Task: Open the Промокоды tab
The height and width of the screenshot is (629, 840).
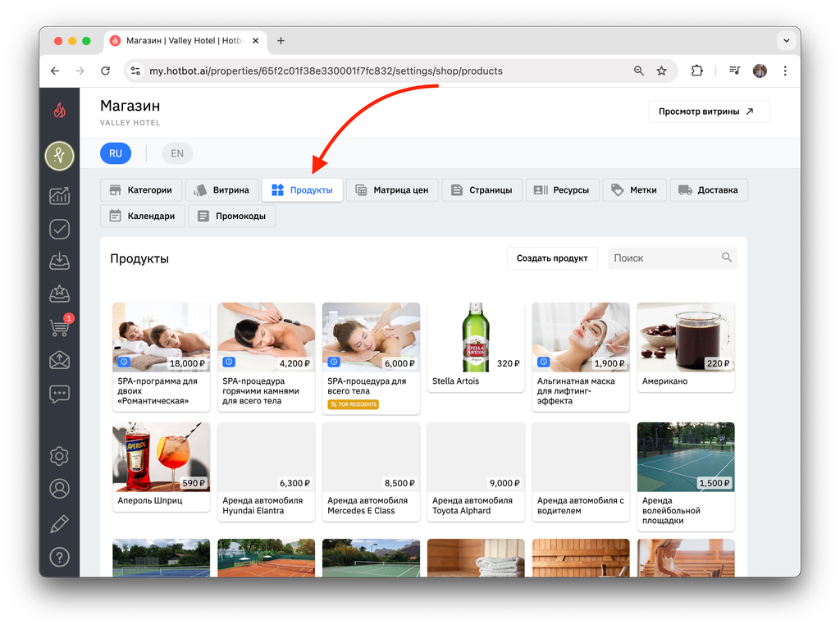Action: [x=232, y=216]
